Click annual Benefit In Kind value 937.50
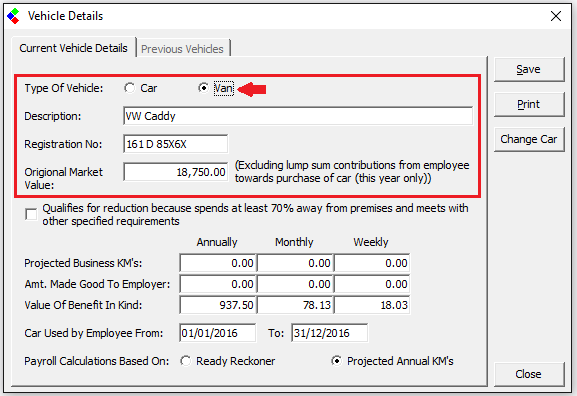577x396 pixels. (218, 305)
